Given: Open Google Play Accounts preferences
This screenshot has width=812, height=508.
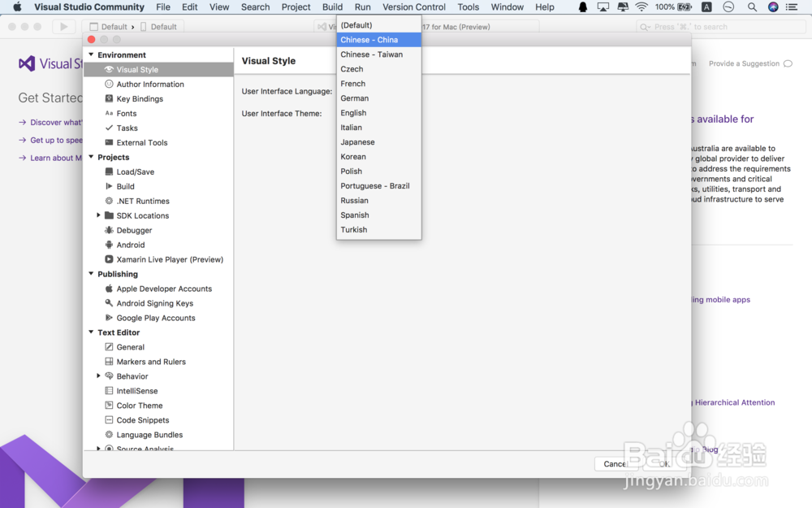Looking at the screenshot, I should point(154,318).
